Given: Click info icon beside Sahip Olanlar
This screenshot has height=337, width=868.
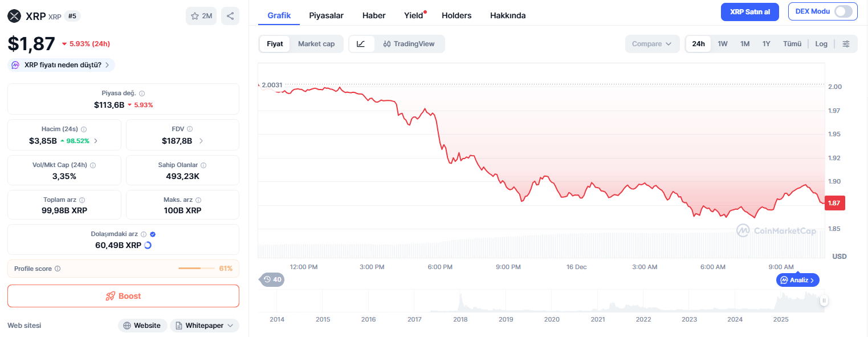Looking at the screenshot, I should click(203, 165).
